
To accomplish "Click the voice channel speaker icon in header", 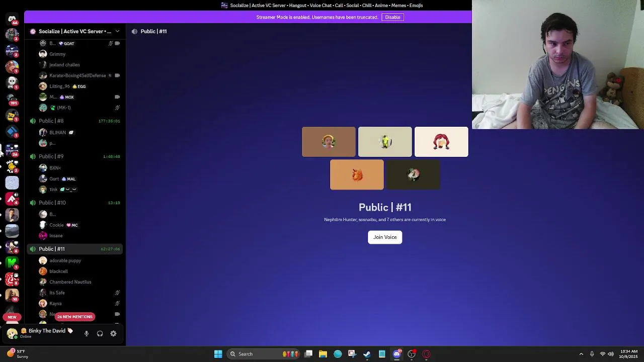I will (134, 31).
